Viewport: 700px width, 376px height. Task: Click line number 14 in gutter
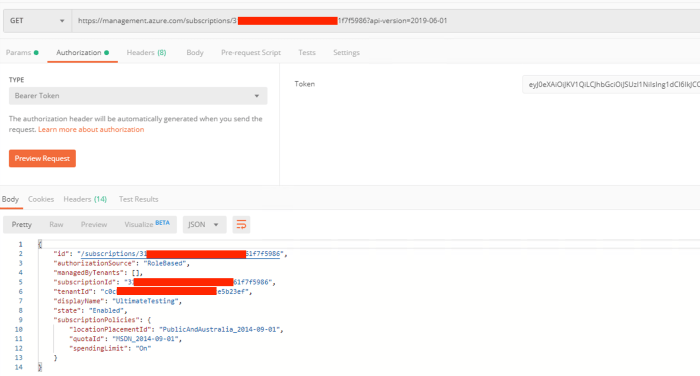point(18,367)
